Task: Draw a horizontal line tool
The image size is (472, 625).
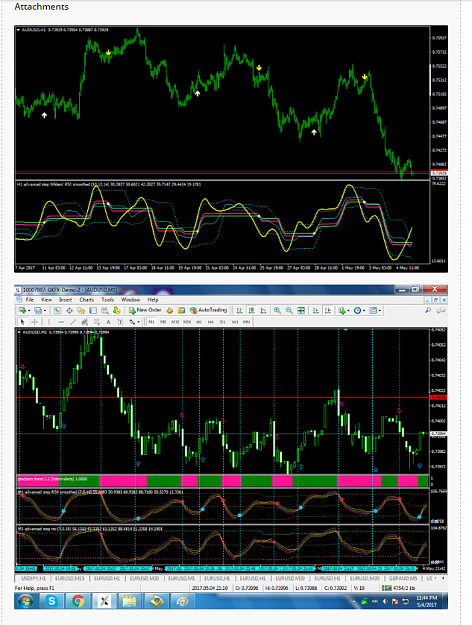Action: 61,322
